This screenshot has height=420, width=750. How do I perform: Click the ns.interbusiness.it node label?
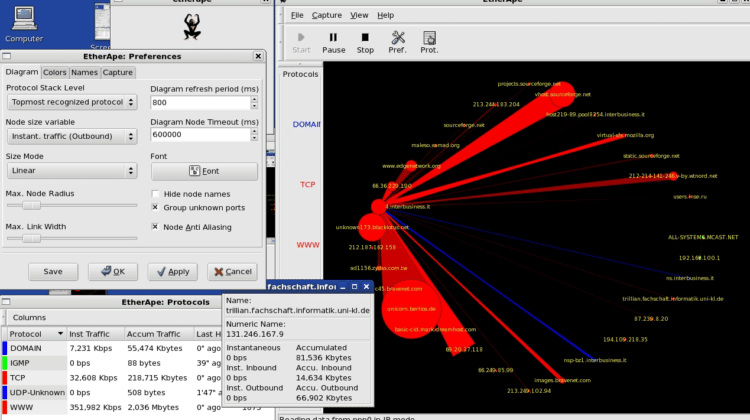point(690,278)
